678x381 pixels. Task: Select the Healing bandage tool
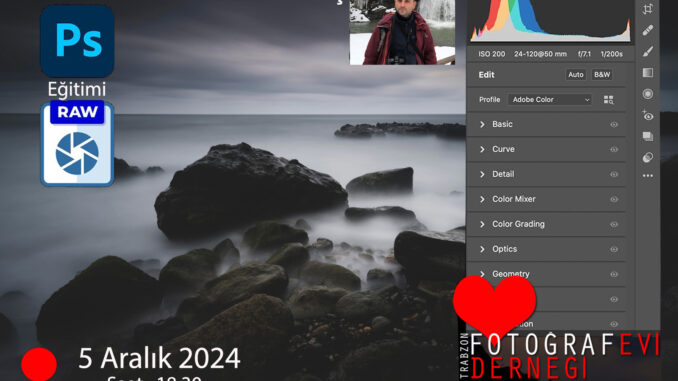[x=647, y=30]
